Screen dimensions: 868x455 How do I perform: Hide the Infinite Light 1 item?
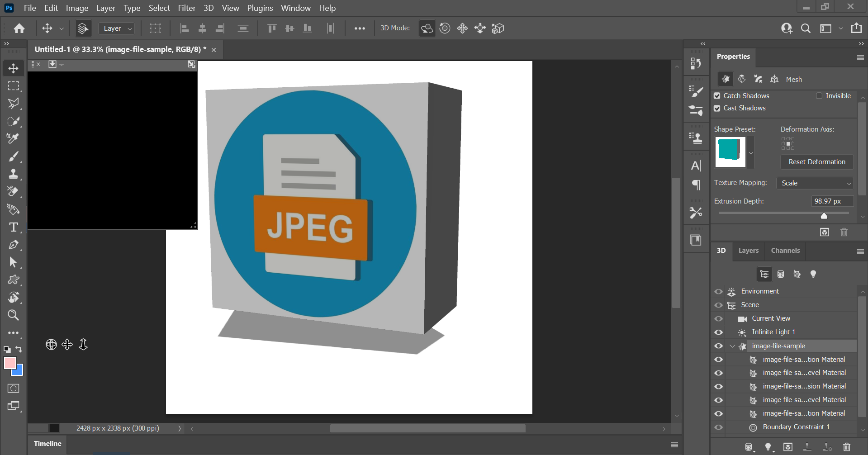pyautogui.click(x=718, y=332)
